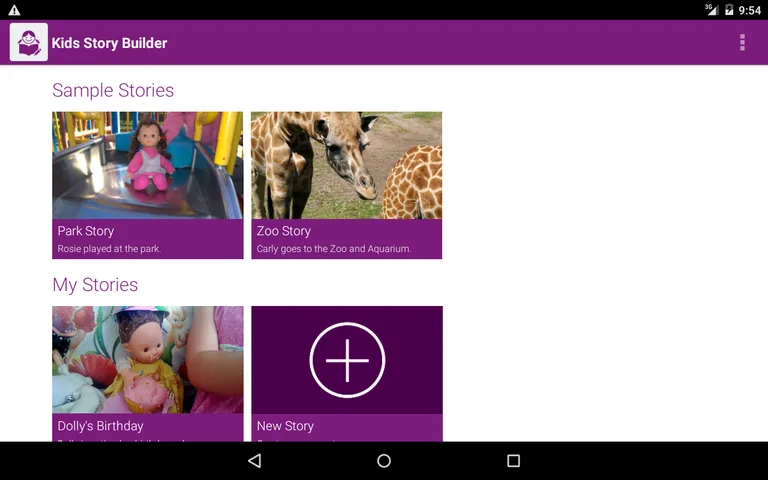The image size is (768, 480).
Task: Open the three-dot overflow menu
Action: pos(743,43)
